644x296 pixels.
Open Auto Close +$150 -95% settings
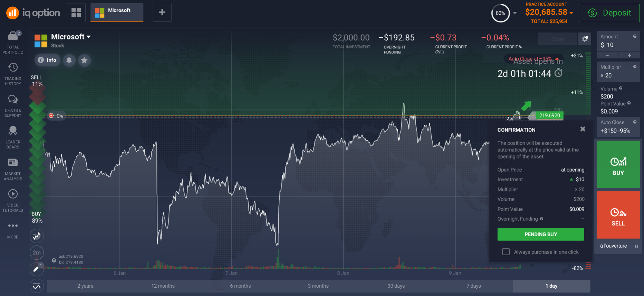pyautogui.click(x=618, y=127)
